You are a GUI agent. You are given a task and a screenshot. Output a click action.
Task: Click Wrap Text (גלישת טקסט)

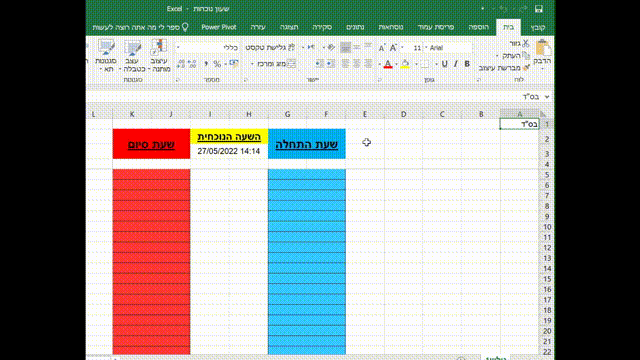click(270, 47)
